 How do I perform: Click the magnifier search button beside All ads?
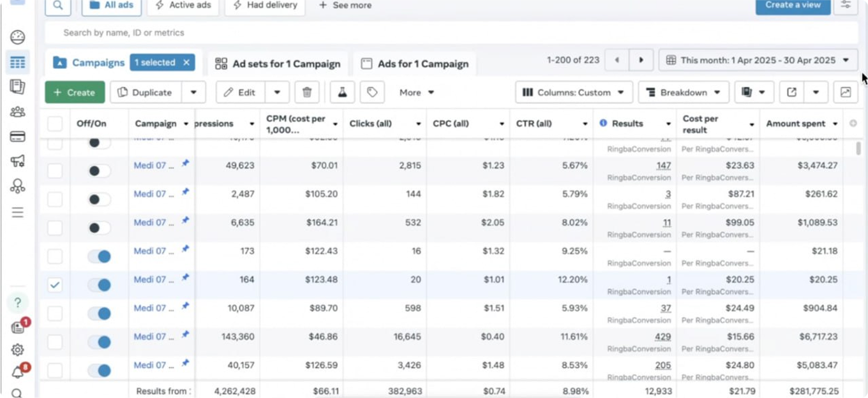coord(58,5)
